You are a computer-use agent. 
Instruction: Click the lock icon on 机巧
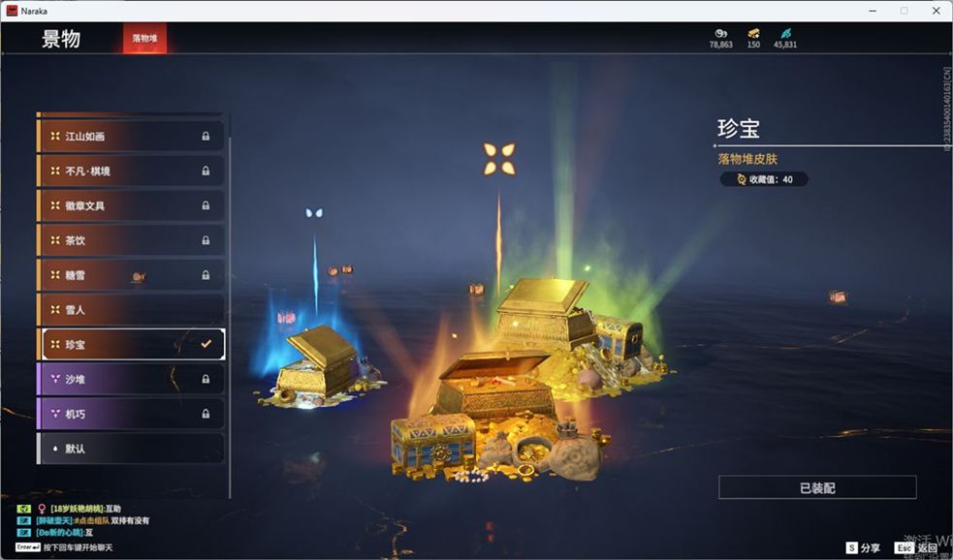(x=206, y=414)
